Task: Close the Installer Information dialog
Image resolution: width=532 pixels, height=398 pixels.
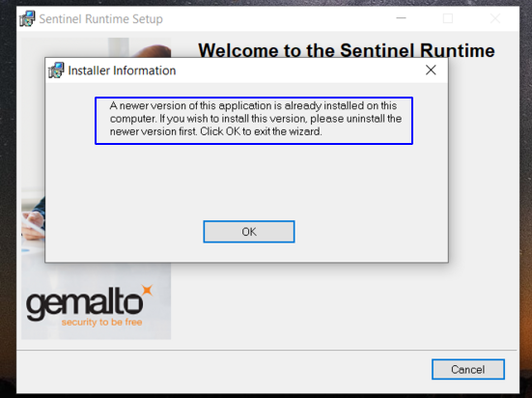Action: (x=431, y=70)
